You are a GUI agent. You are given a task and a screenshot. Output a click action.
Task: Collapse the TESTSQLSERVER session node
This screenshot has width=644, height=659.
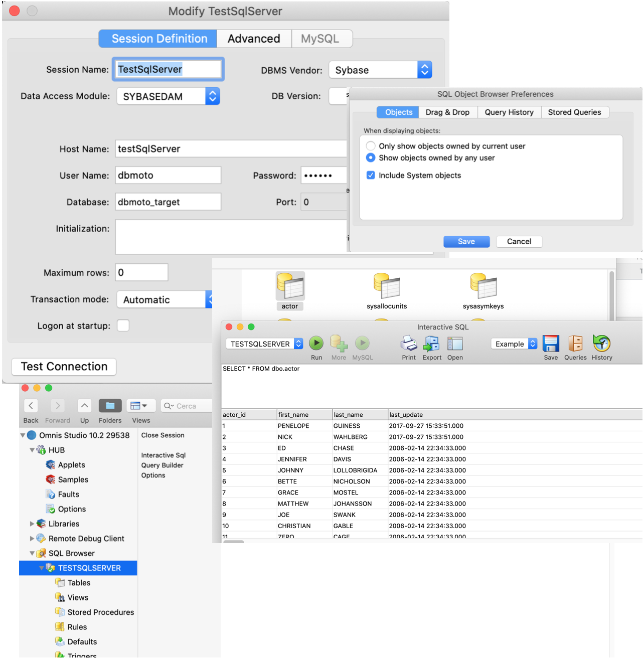pos(42,568)
